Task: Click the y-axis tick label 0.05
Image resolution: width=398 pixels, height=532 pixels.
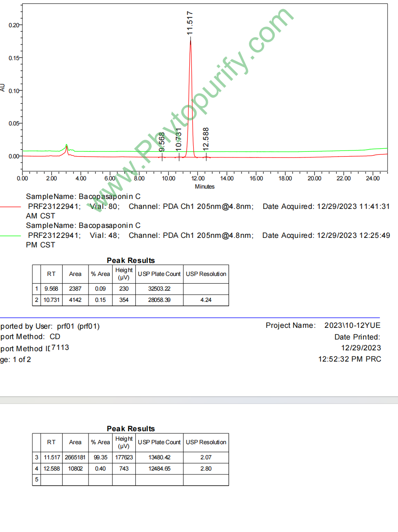Action: tap(14, 124)
